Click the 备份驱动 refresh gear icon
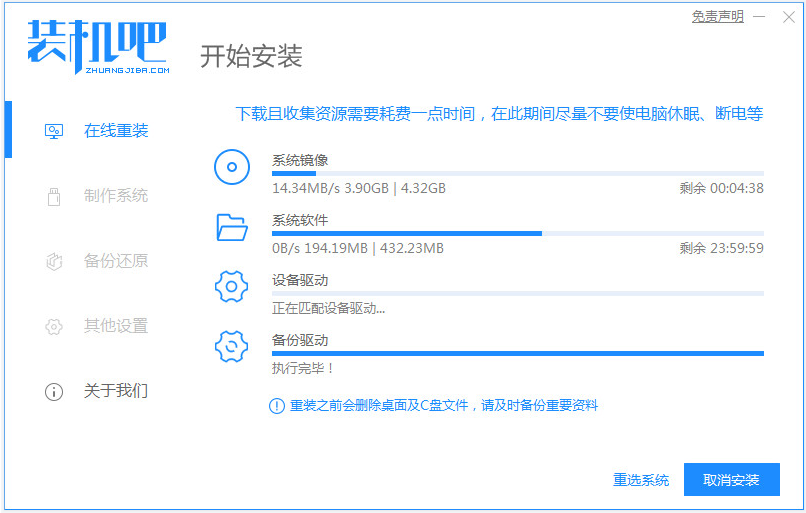Image resolution: width=806 pixels, height=513 pixels. click(231, 346)
